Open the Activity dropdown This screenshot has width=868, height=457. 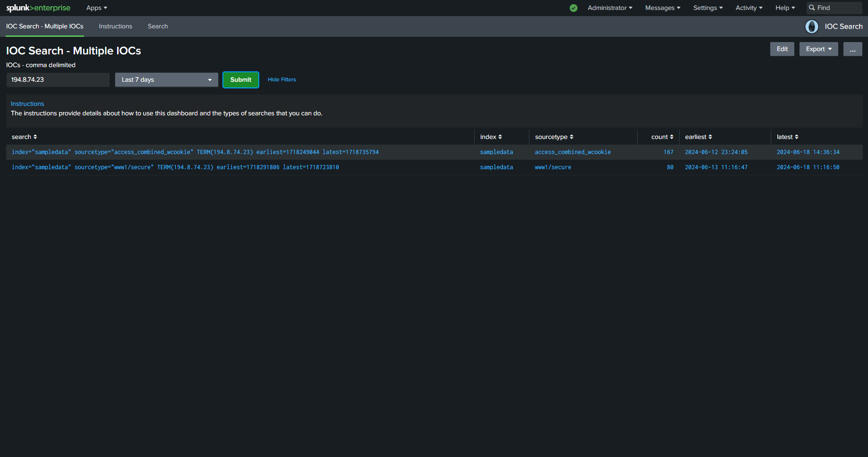(x=749, y=8)
